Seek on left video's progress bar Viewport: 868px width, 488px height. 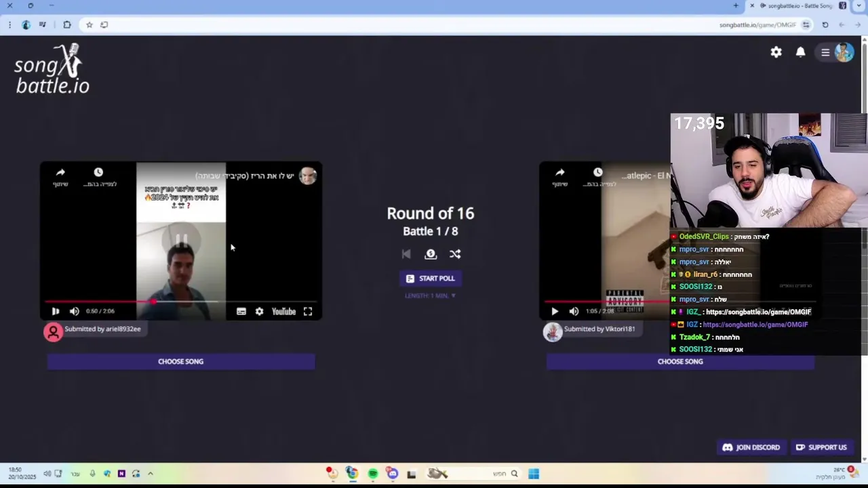[180, 302]
